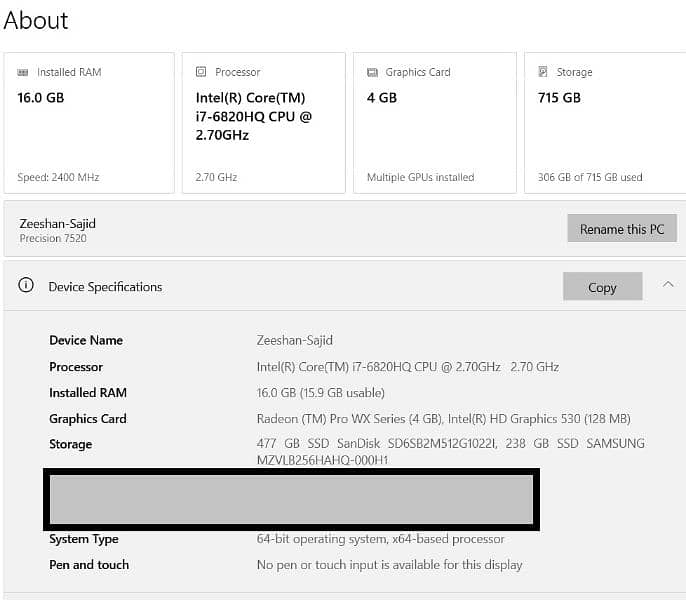Click the Processor row label in specifications
This screenshot has width=686, height=600.
pos(76,367)
